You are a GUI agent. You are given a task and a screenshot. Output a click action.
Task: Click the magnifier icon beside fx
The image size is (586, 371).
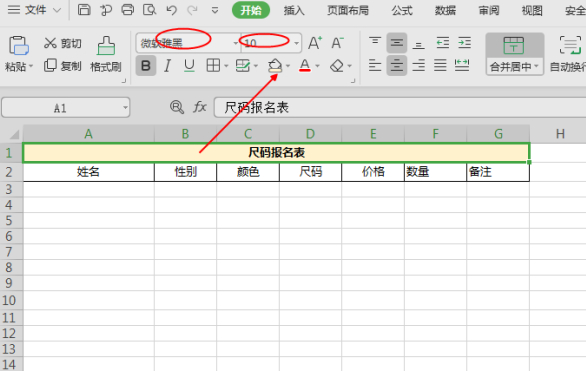(x=176, y=107)
